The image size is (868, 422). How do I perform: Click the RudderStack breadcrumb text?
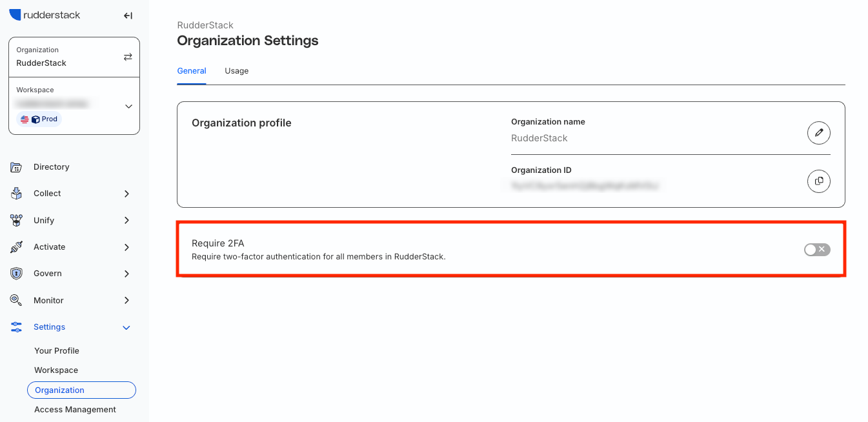click(205, 25)
